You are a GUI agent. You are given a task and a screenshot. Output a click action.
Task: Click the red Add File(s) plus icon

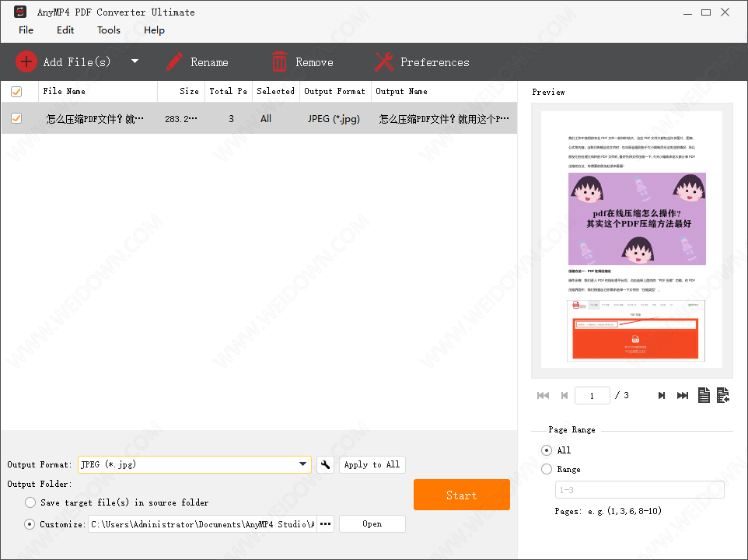[26, 61]
